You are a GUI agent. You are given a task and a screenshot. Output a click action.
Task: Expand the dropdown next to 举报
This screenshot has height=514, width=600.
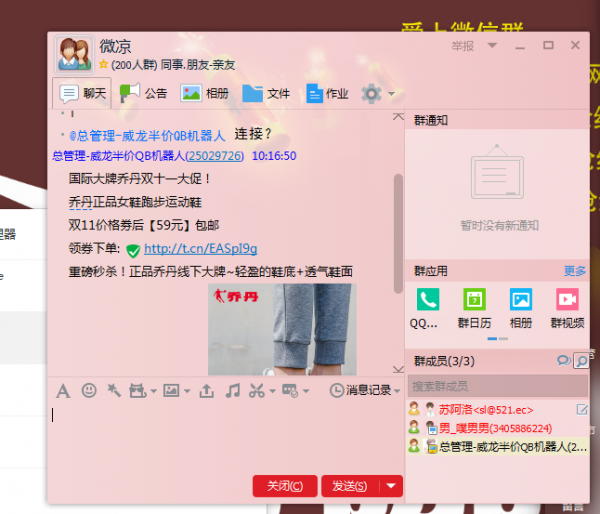[492, 46]
